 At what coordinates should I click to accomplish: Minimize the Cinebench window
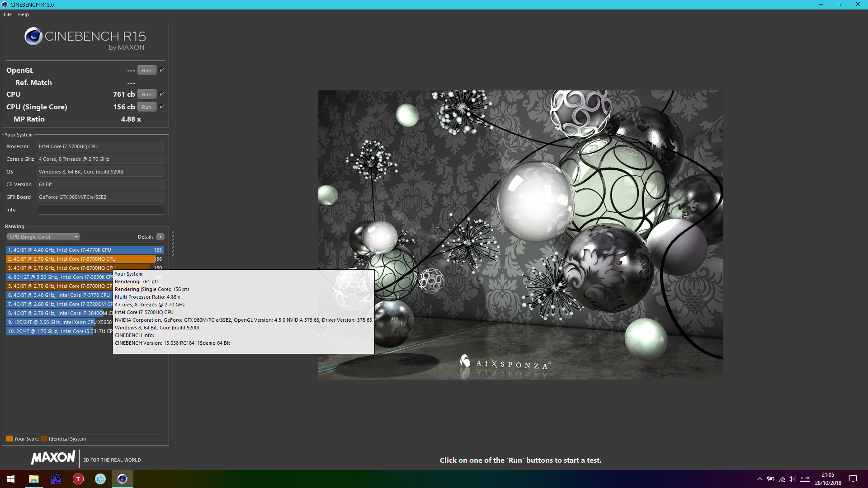pos(821,5)
